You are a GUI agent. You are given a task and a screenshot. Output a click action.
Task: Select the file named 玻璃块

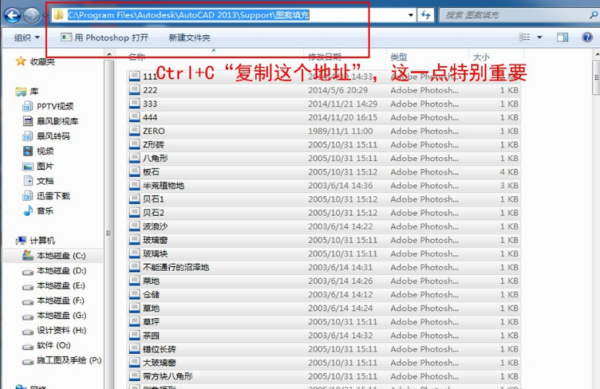[323, 254]
